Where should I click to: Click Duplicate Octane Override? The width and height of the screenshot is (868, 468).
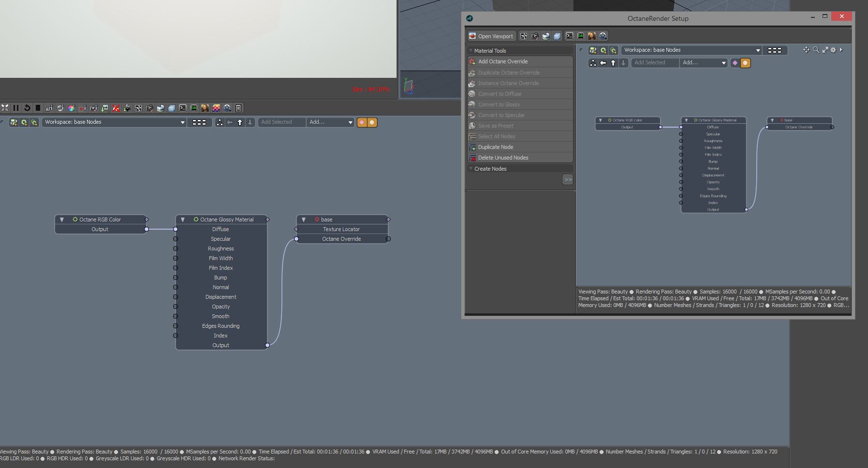pos(520,73)
